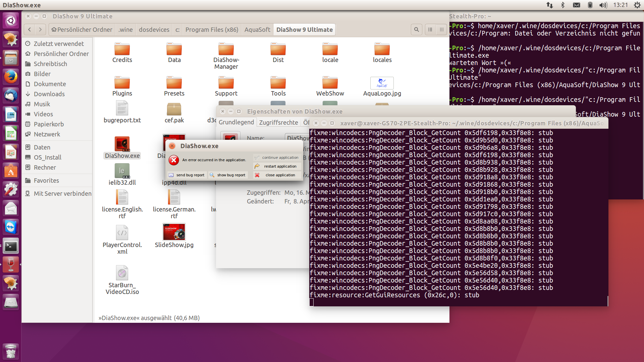Viewport: 644px width, 362px height.
Task: Click continue application in error dialog
Action: [x=277, y=158]
